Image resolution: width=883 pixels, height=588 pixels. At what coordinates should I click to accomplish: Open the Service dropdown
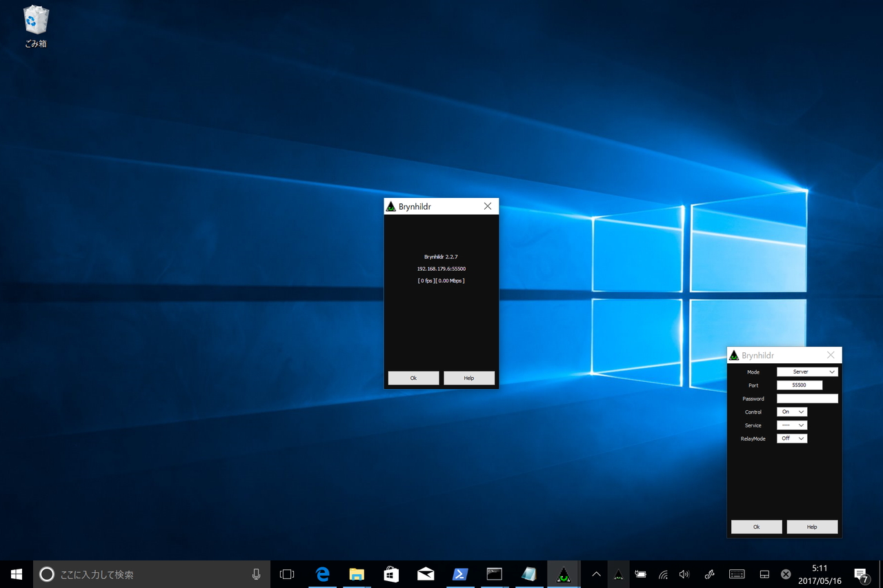point(792,425)
